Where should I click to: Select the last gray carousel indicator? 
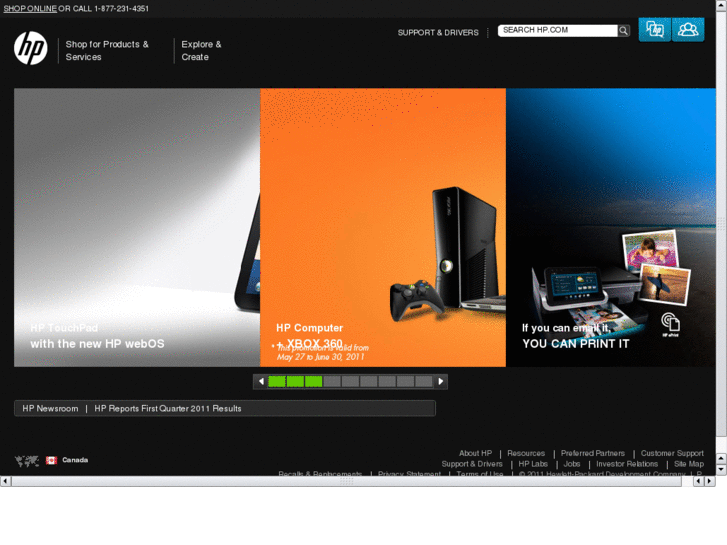coord(424,382)
